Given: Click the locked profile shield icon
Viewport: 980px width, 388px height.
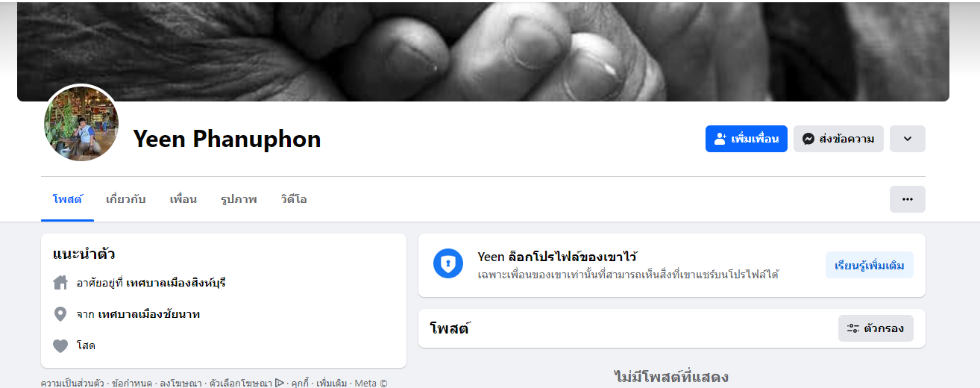Looking at the screenshot, I should (x=448, y=263).
